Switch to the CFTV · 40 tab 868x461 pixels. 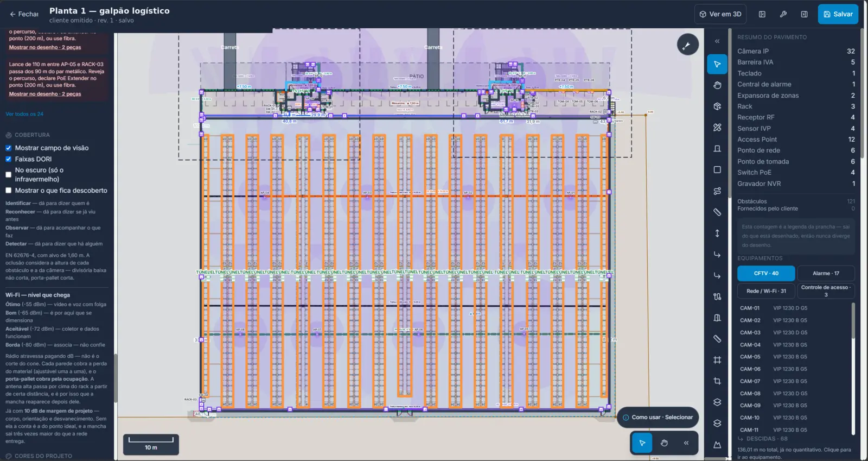(x=766, y=274)
